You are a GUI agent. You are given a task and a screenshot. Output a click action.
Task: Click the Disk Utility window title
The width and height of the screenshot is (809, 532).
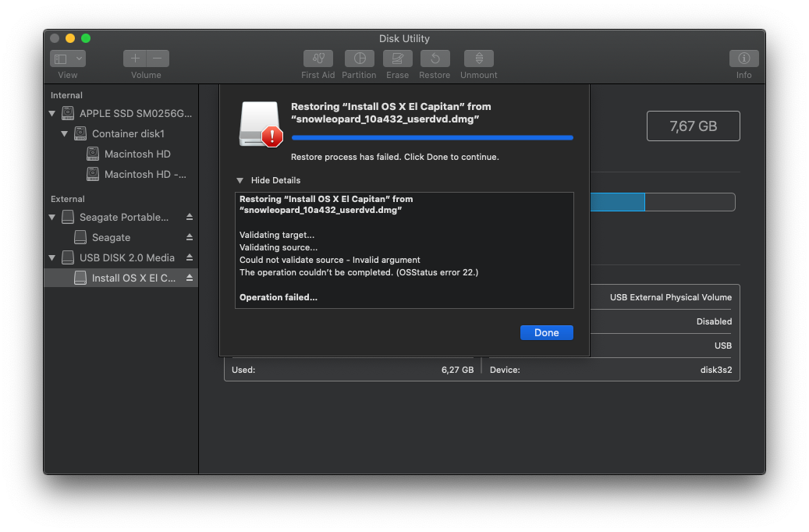coord(404,39)
